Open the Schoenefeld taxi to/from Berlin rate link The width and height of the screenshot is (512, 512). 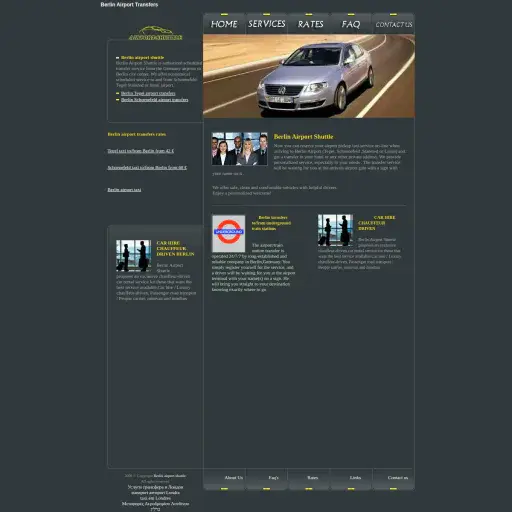[x=147, y=168]
